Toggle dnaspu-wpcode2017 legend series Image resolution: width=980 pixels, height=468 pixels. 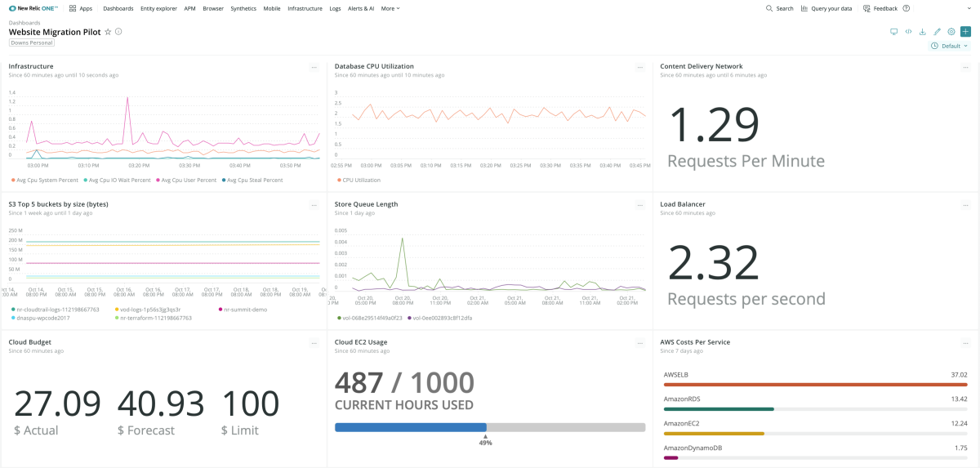pyautogui.click(x=40, y=318)
